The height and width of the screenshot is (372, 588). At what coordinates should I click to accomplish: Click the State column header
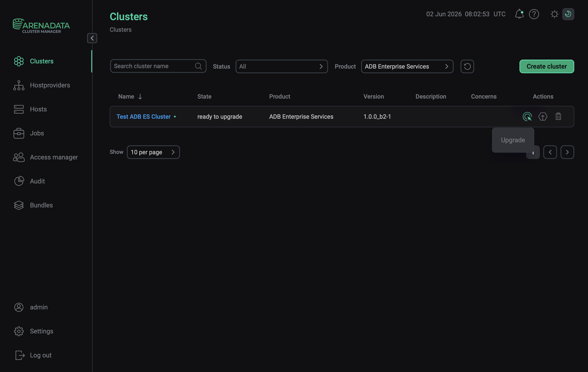click(x=204, y=96)
